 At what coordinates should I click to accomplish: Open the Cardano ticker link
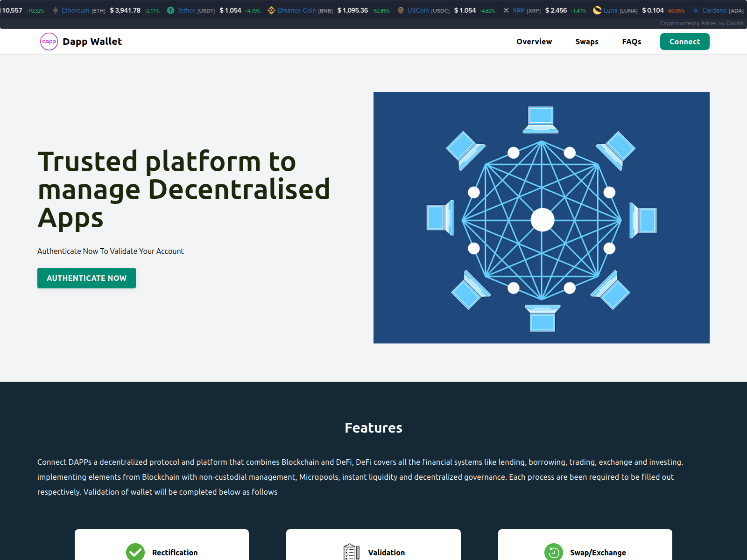pyautogui.click(x=714, y=10)
